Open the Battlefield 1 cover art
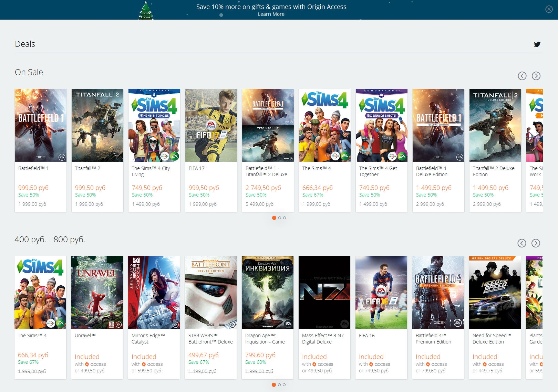Image resolution: width=558 pixels, height=392 pixels. [41, 125]
